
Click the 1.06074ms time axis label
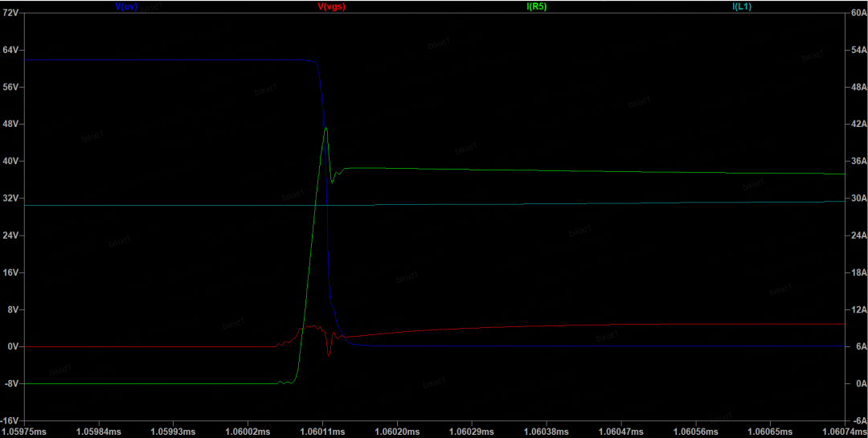tap(843, 431)
